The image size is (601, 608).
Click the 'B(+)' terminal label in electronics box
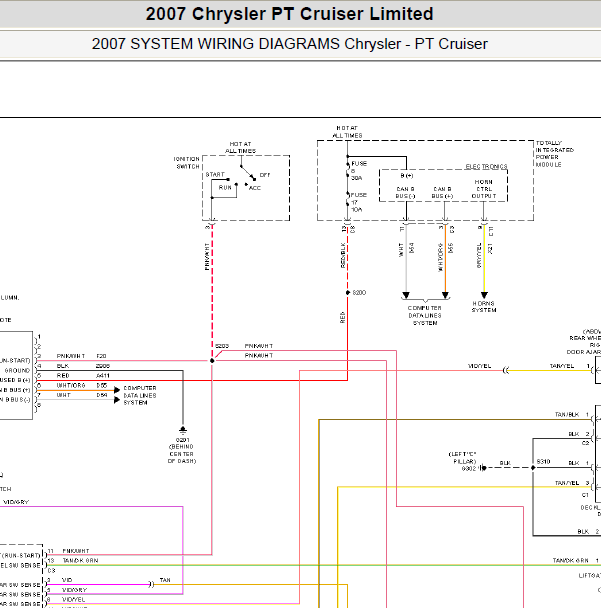407,176
